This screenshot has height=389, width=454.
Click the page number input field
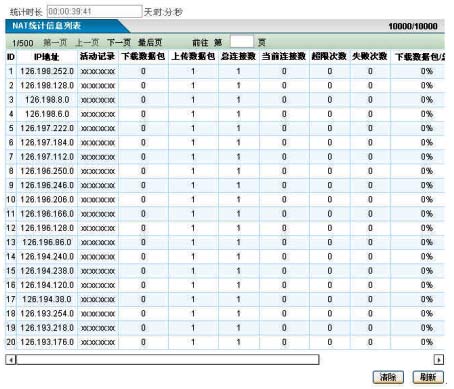(242, 42)
